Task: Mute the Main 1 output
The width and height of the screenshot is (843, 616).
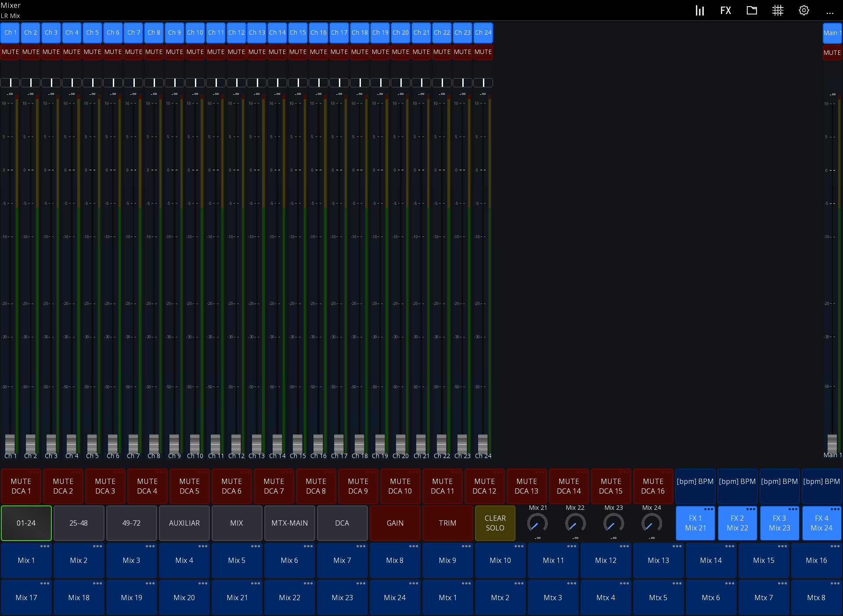Action: click(x=832, y=53)
